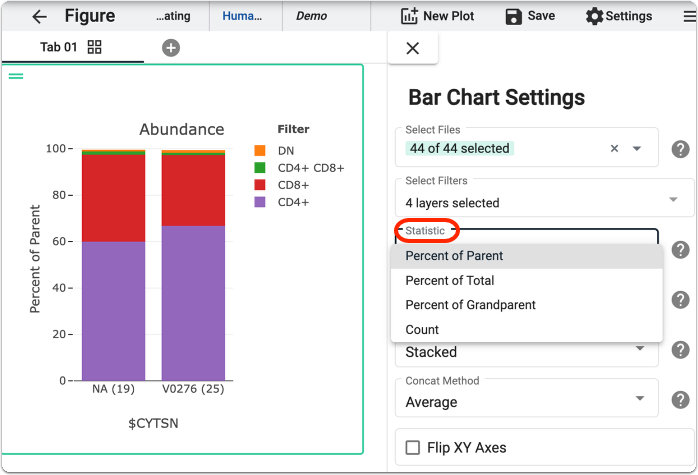698x475 pixels.
Task: Click the 44 of 44 selected chip
Action: click(x=459, y=148)
